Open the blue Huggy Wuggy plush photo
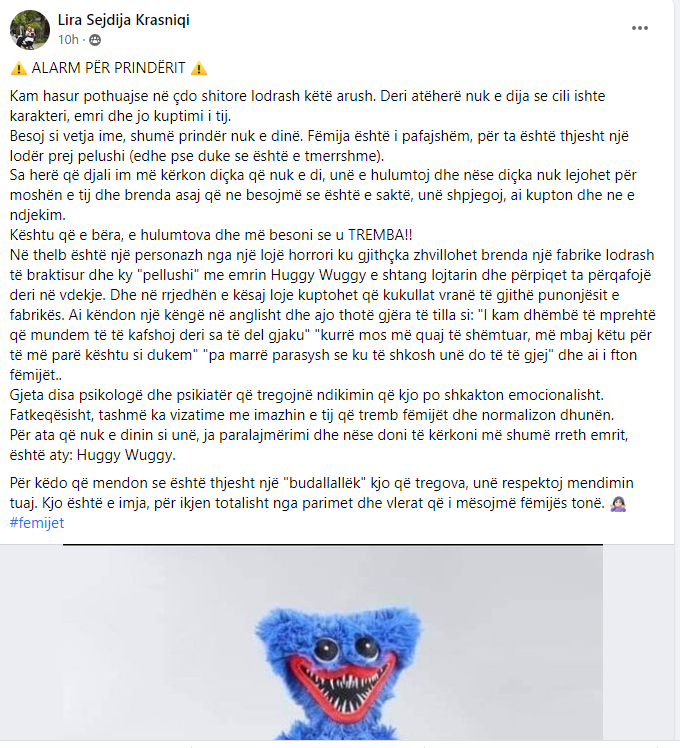 [x=333, y=643]
